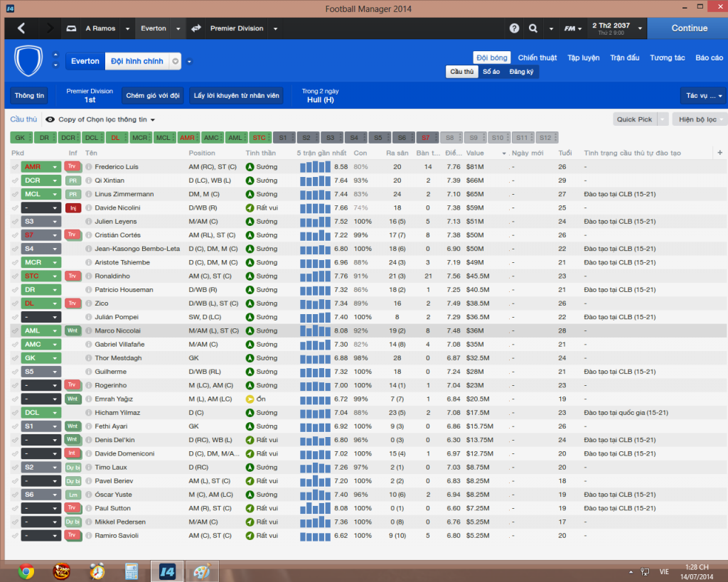Click the Trv badge on Zico's row
This screenshot has height=582, width=728.
(73, 303)
